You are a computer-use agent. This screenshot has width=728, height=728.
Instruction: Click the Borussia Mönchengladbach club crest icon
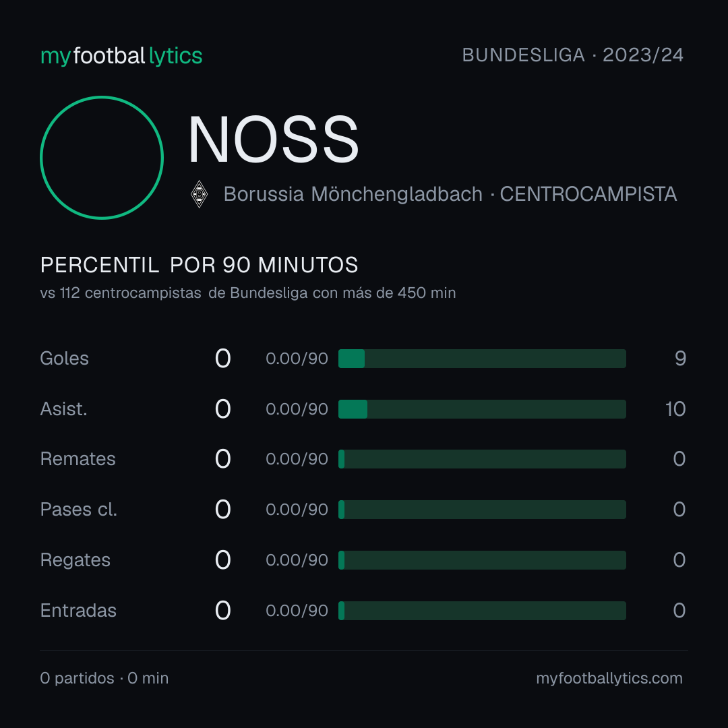coord(199,194)
